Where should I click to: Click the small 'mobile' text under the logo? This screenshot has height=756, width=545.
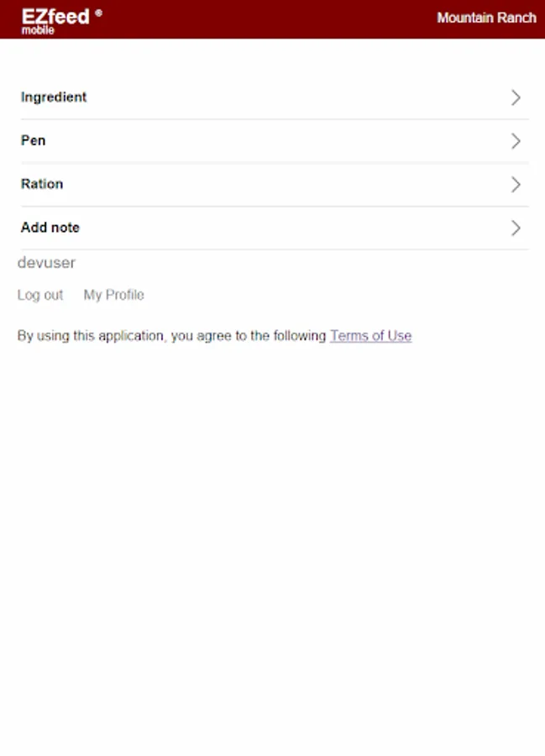coord(38,31)
